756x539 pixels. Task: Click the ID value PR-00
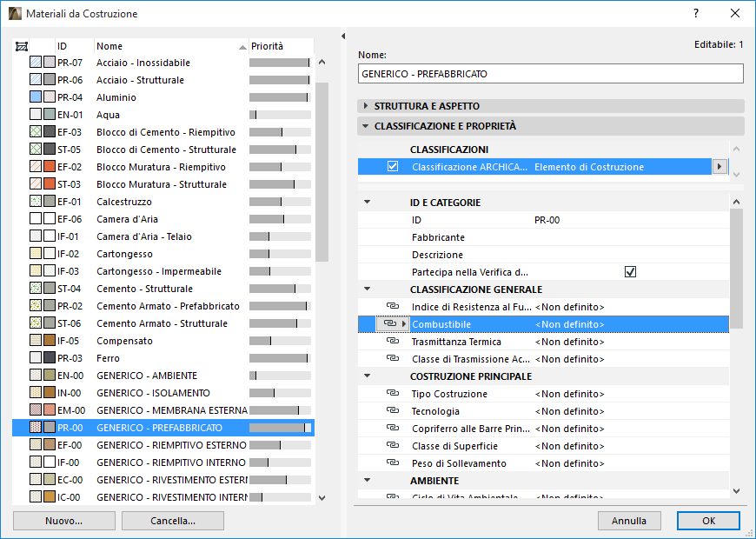click(x=547, y=220)
